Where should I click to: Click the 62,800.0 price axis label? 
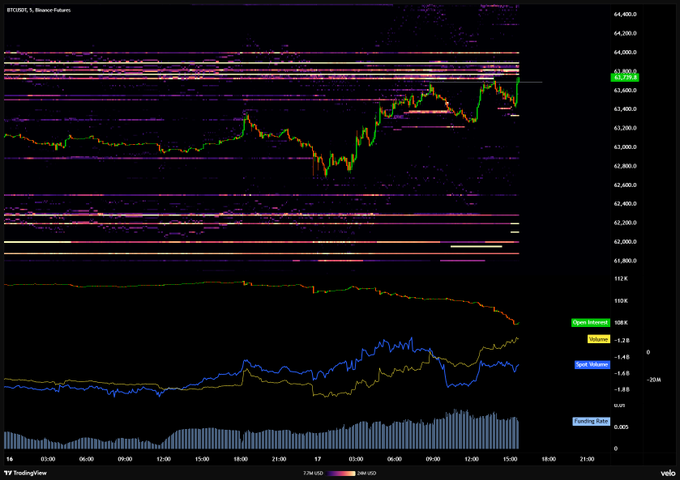[625, 166]
